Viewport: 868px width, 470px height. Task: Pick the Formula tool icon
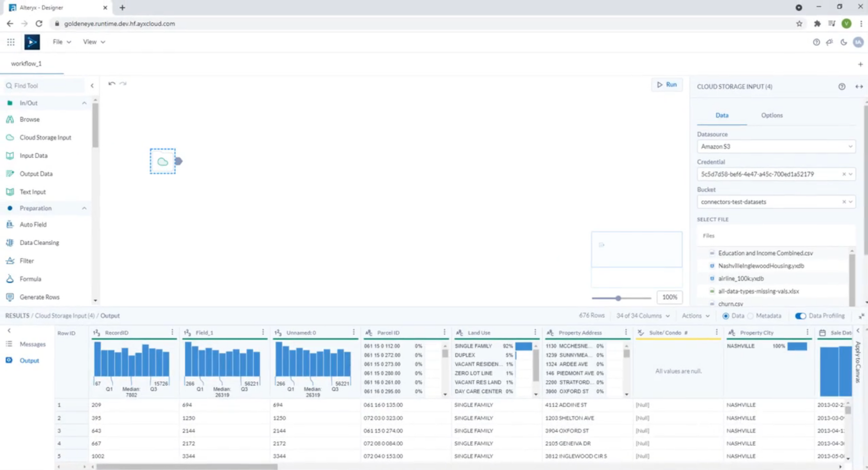point(10,279)
